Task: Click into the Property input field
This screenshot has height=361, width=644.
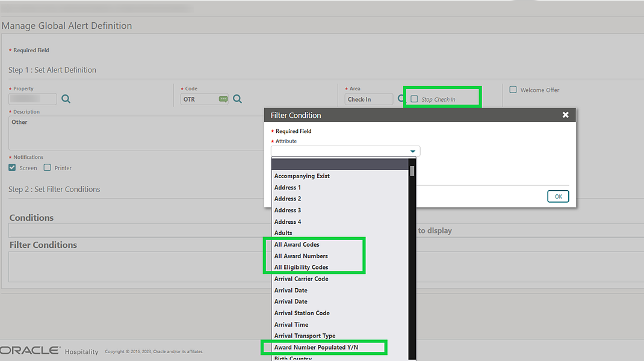Action: [33, 99]
